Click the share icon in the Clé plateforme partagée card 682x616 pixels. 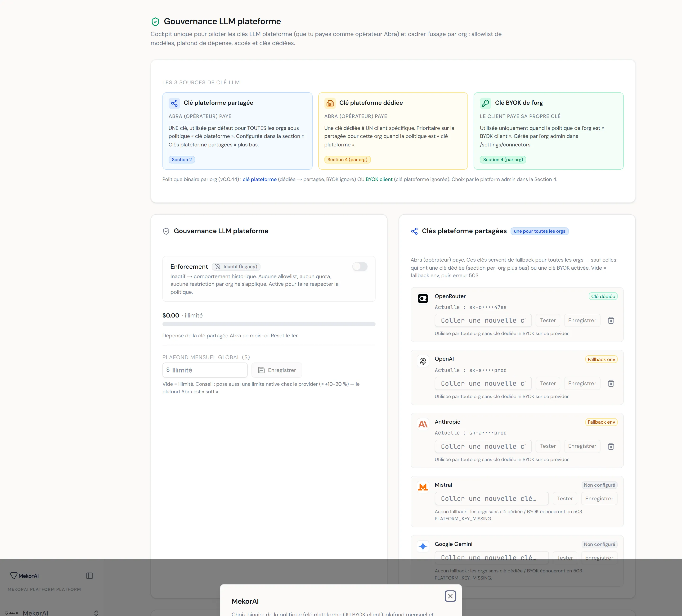[x=174, y=103]
